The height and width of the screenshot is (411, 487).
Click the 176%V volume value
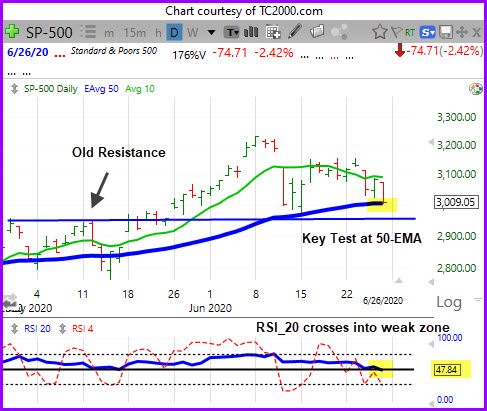pyautogui.click(x=189, y=54)
